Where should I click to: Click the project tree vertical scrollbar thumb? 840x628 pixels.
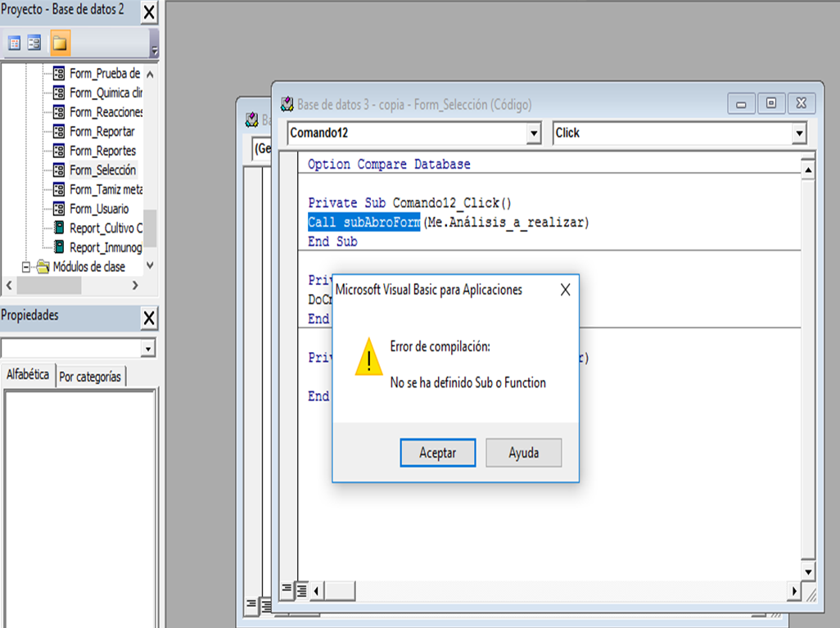coord(151,228)
